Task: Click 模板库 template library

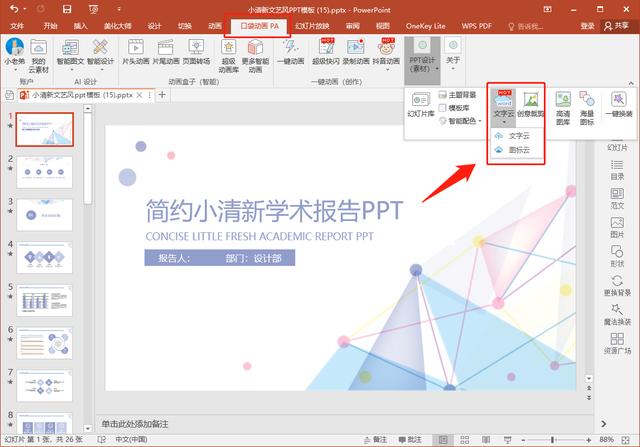Action: (454, 108)
